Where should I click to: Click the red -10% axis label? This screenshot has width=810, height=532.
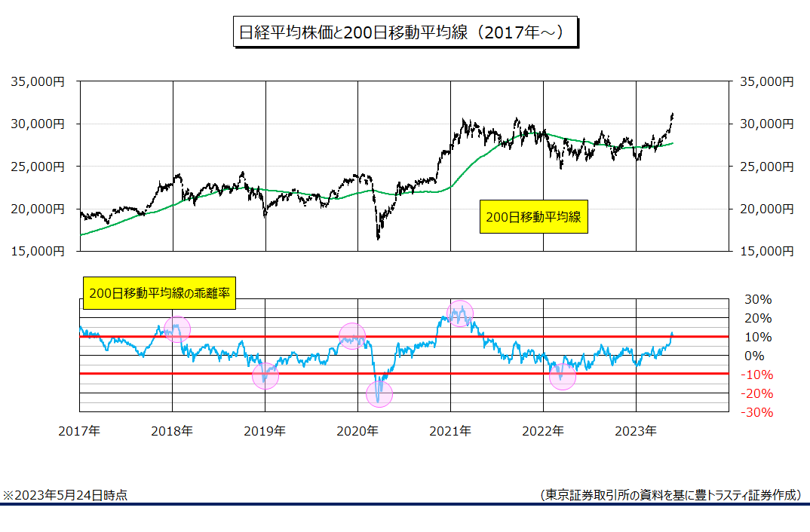coord(756,375)
